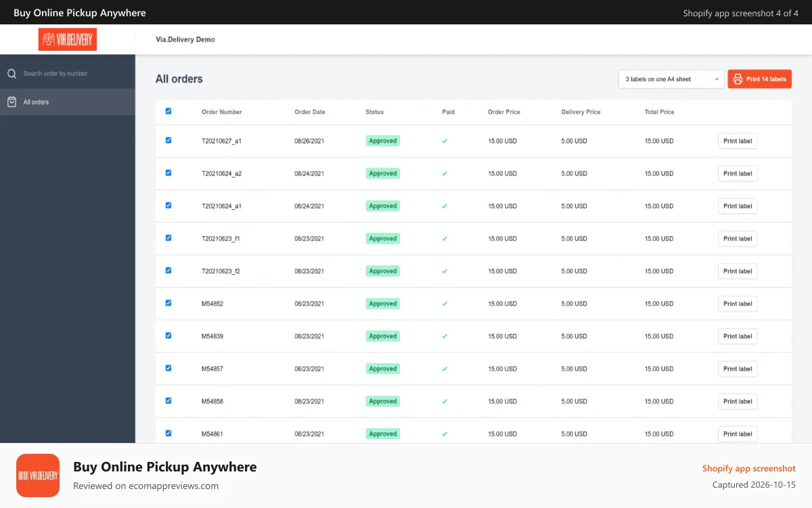Print label for order M54861

coord(738,433)
